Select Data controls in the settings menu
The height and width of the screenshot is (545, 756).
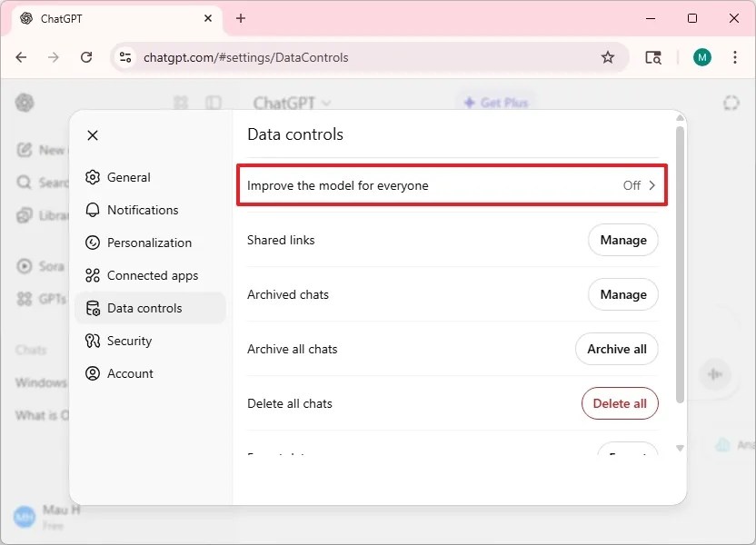143,308
